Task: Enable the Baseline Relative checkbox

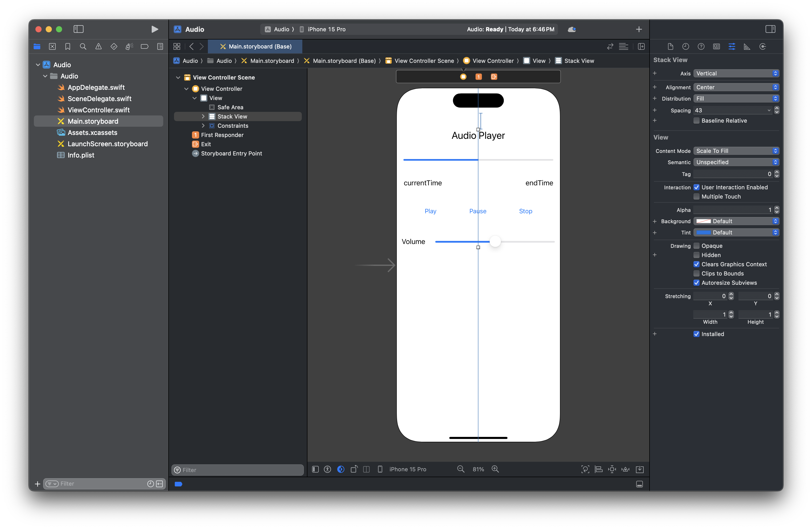Action: pyautogui.click(x=696, y=121)
